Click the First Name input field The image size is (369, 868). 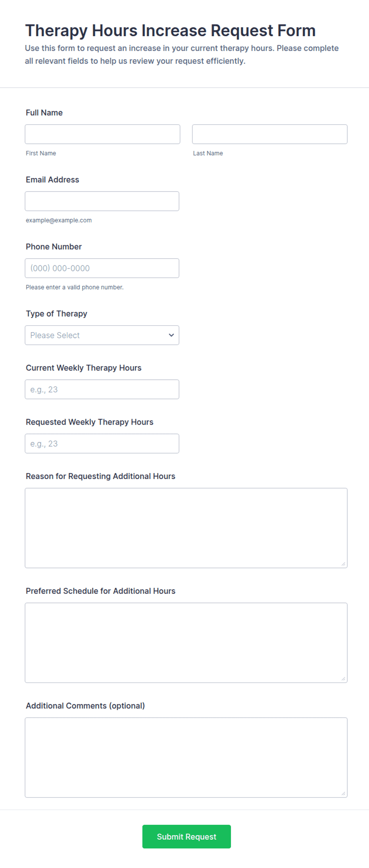pos(102,134)
